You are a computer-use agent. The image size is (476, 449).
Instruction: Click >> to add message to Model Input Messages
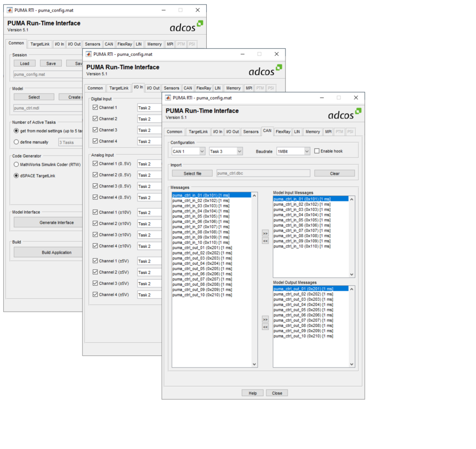click(x=265, y=233)
